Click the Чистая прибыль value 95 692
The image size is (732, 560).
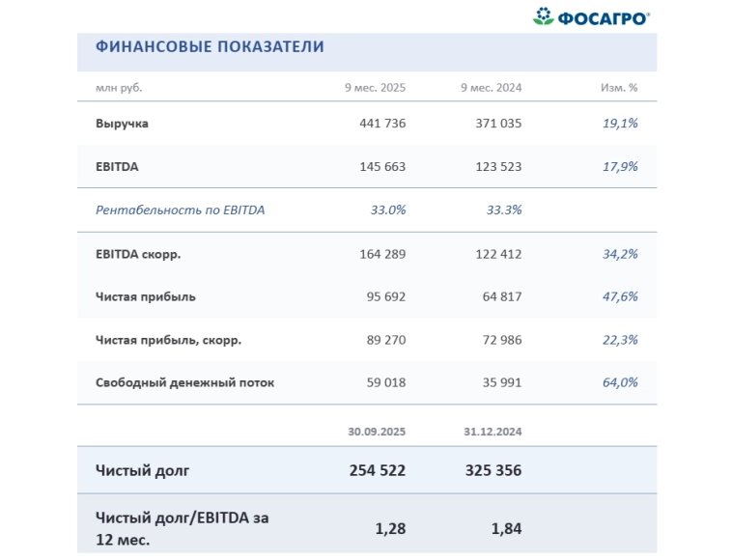tap(384, 296)
